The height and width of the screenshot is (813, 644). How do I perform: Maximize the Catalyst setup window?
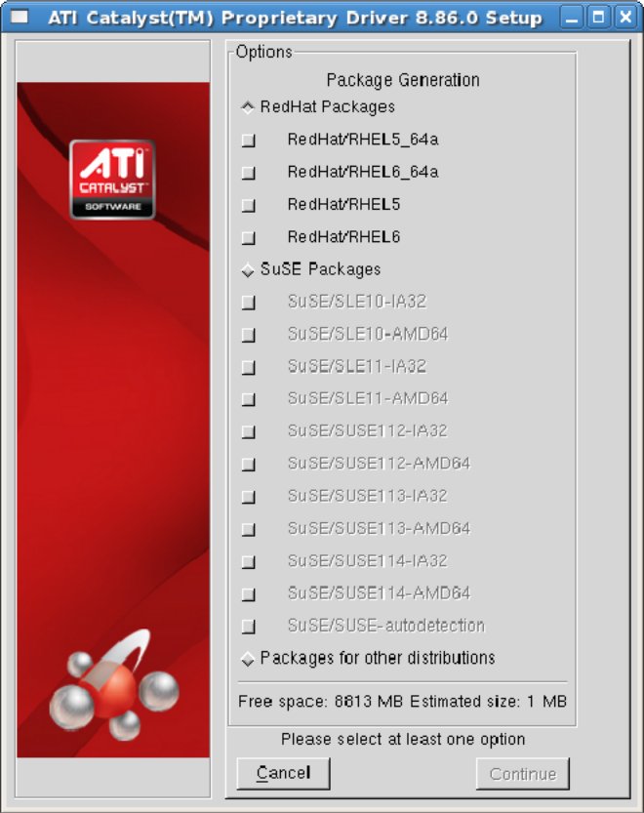click(598, 18)
